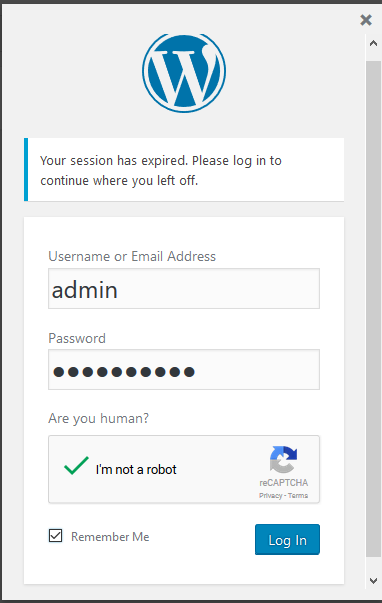The image size is (382, 603).
Task: Click the scrollbar down arrow
Action: point(373,581)
